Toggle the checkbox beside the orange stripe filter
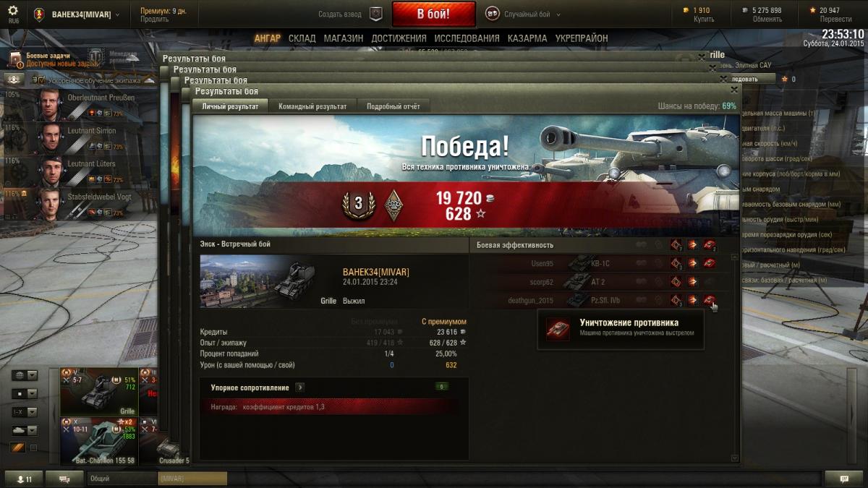868x488 pixels. pyautogui.click(x=33, y=448)
